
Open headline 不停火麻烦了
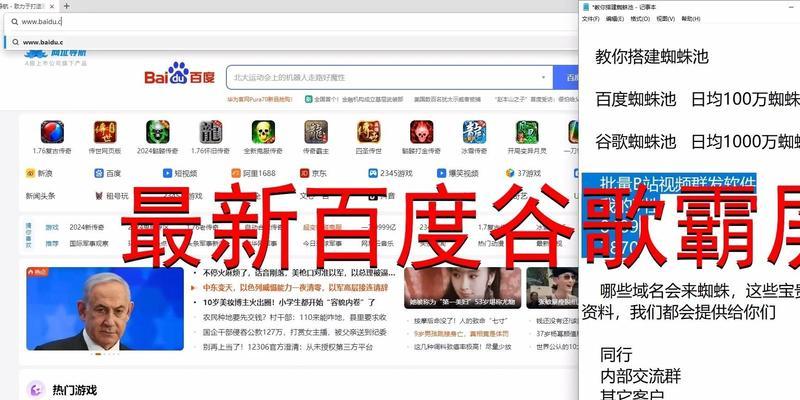pyautogui.click(x=299, y=272)
